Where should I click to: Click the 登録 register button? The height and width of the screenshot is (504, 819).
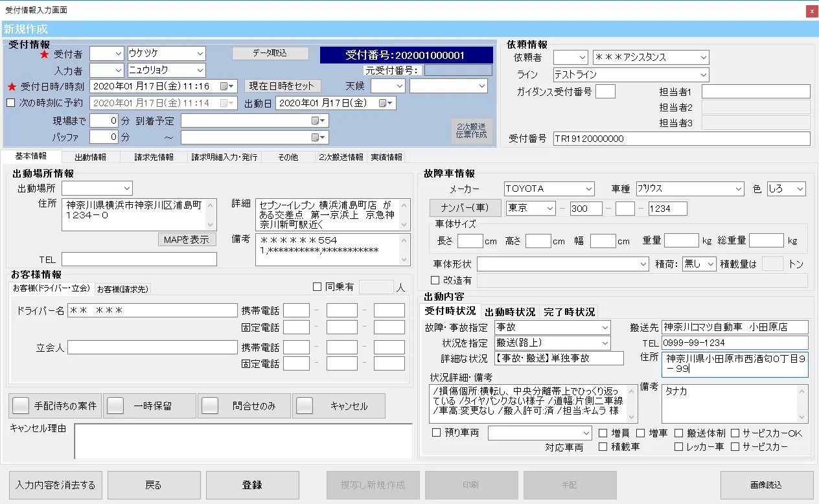pyautogui.click(x=252, y=485)
